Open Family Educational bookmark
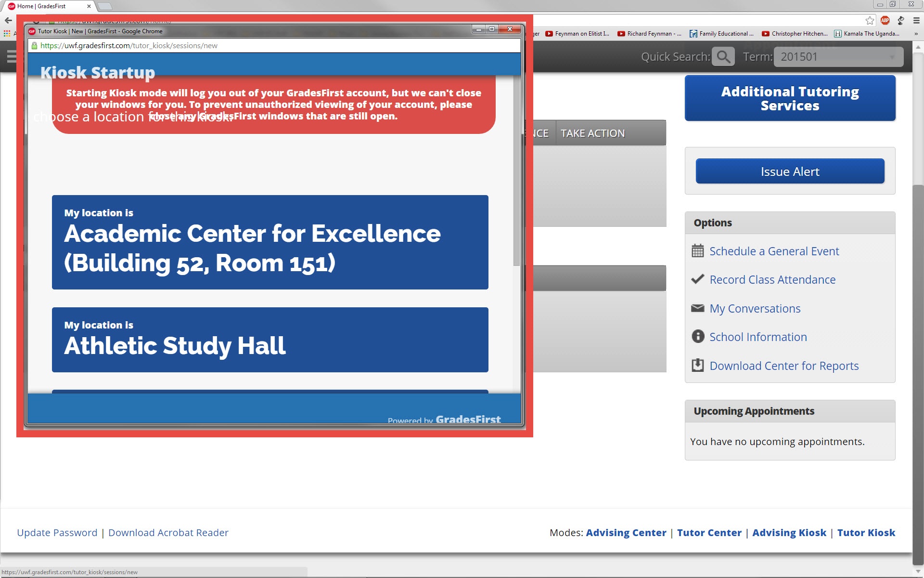Screen dimensions: 924x578 pos(722,34)
